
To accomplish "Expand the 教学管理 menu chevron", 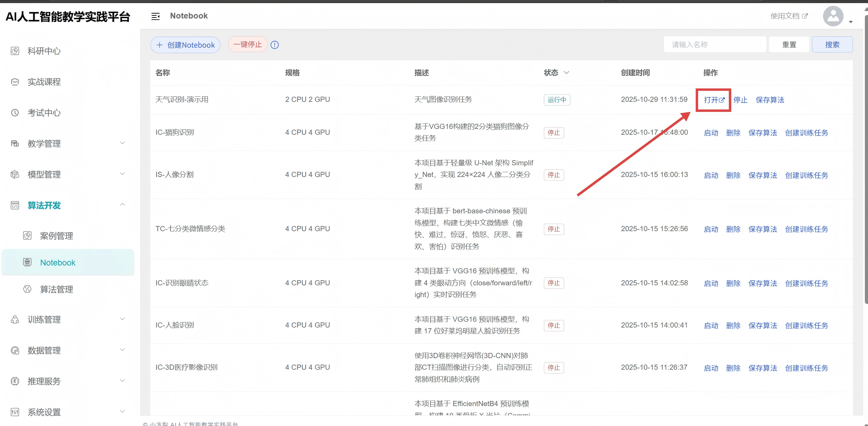I will (122, 143).
